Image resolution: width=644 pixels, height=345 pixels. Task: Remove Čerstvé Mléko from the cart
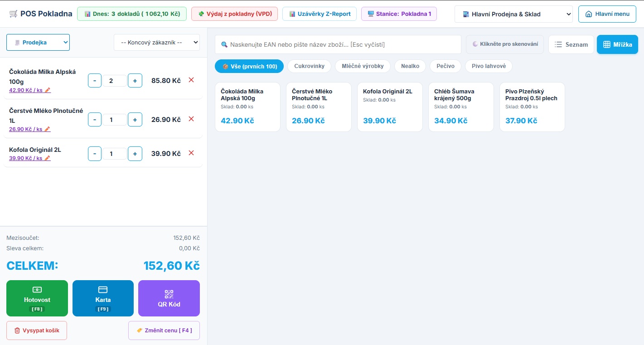coord(191,119)
